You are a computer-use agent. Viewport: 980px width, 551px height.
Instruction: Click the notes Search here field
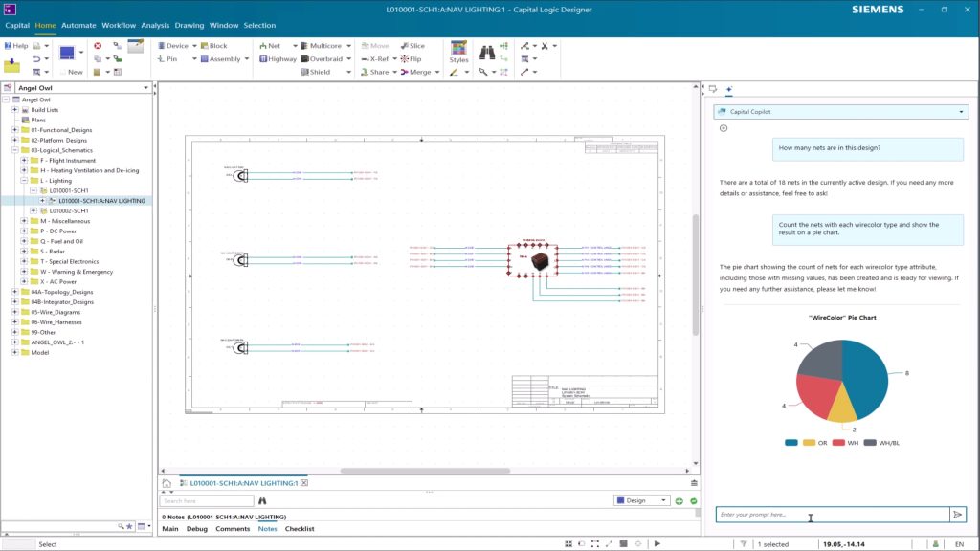tap(207, 501)
